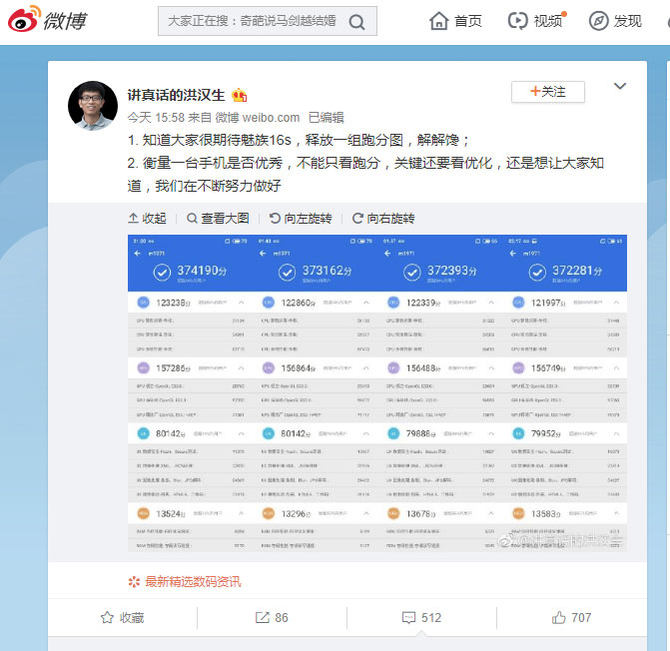Click the benchmark screenshot image
The width and height of the screenshot is (670, 651).
tap(377, 393)
